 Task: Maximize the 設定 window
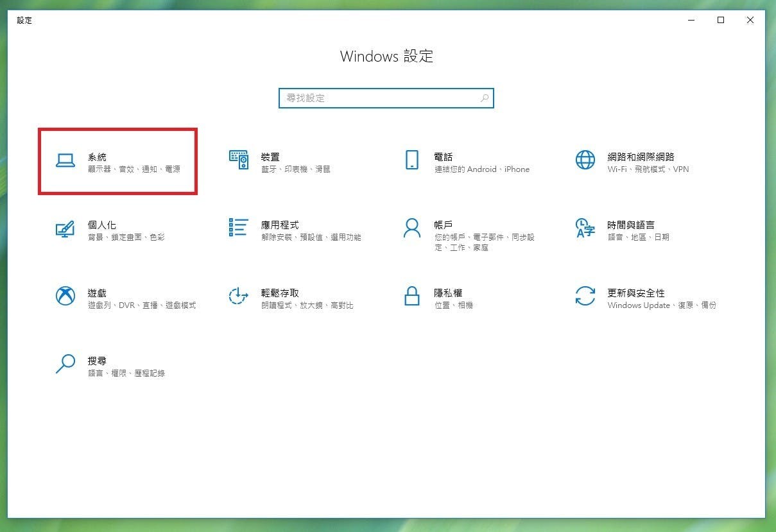(x=721, y=20)
